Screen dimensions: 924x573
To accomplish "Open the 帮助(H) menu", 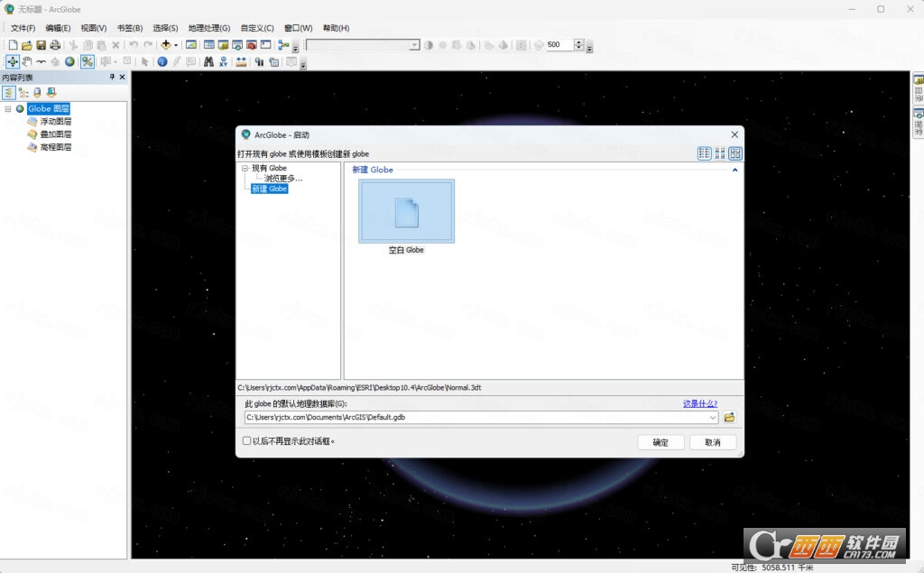I will point(336,28).
